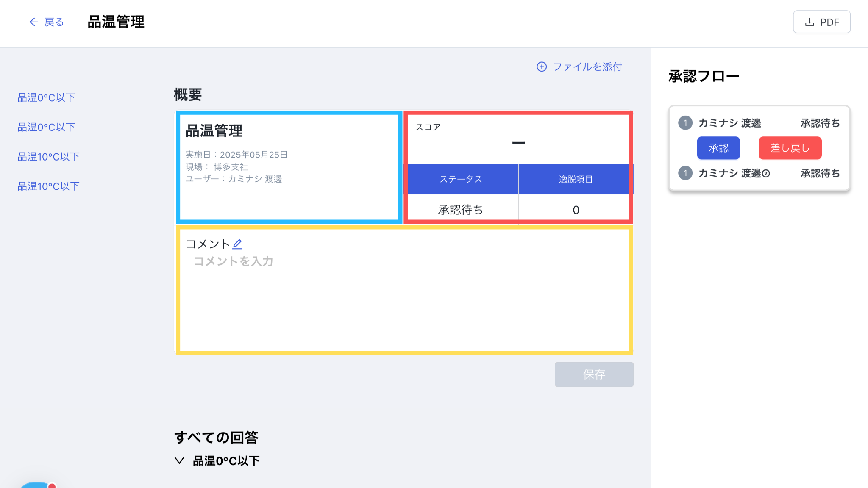Screen dimensions: 868x488
Task: Click step 1 circle beside カミナシ 渡邊
Action: tap(685, 123)
